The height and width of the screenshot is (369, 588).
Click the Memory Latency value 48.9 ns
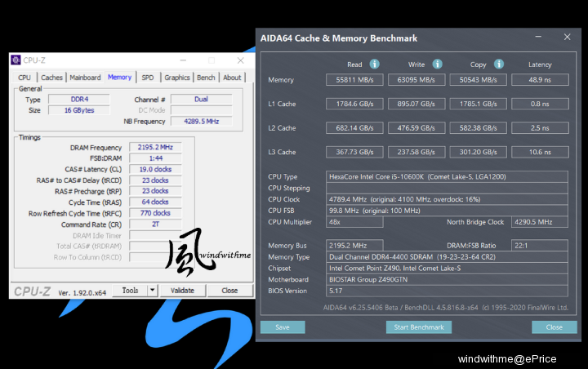tap(540, 80)
